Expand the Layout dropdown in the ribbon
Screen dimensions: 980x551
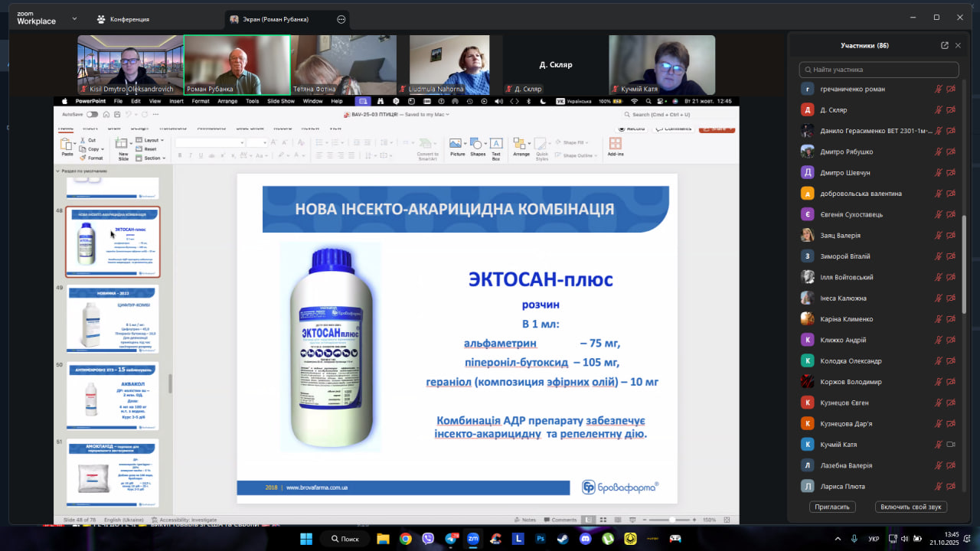click(x=152, y=140)
